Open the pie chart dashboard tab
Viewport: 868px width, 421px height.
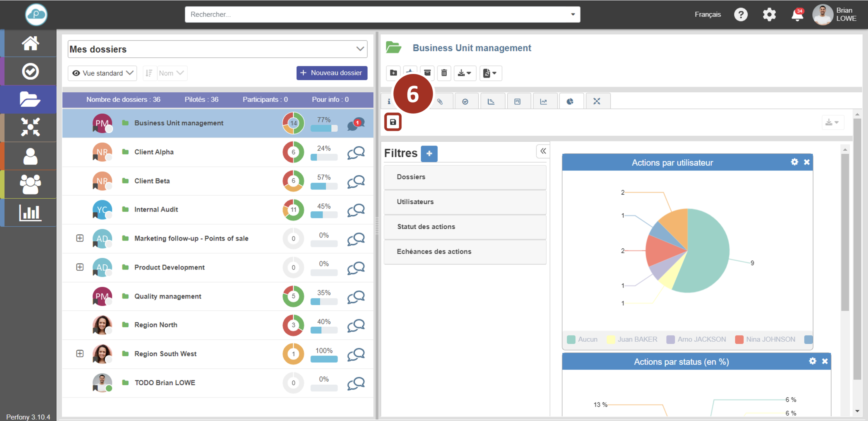coord(570,101)
